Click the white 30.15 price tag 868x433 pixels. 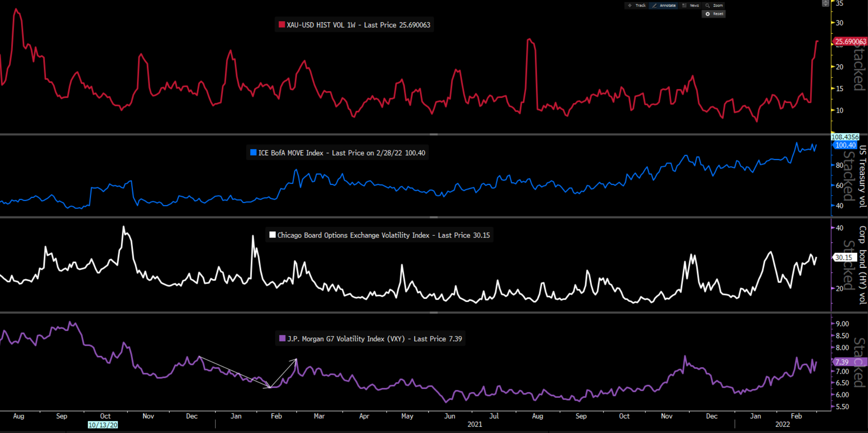[x=844, y=257]
